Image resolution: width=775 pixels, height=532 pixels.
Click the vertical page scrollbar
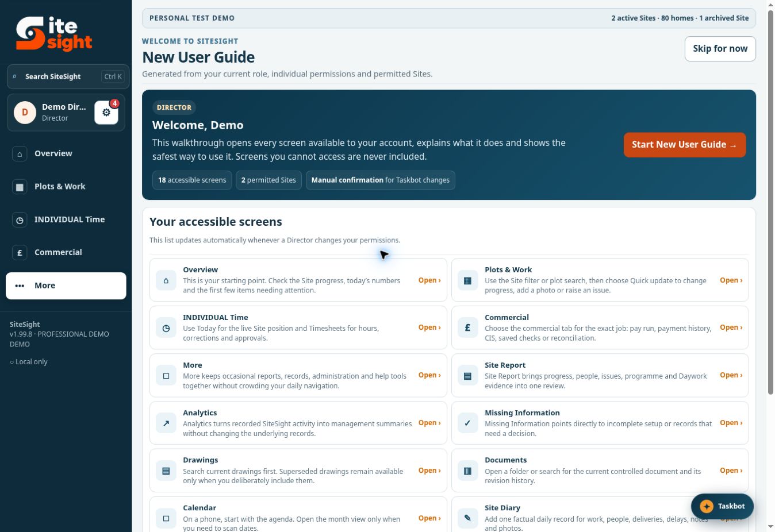pyautogui.click(x=770, y=201)
